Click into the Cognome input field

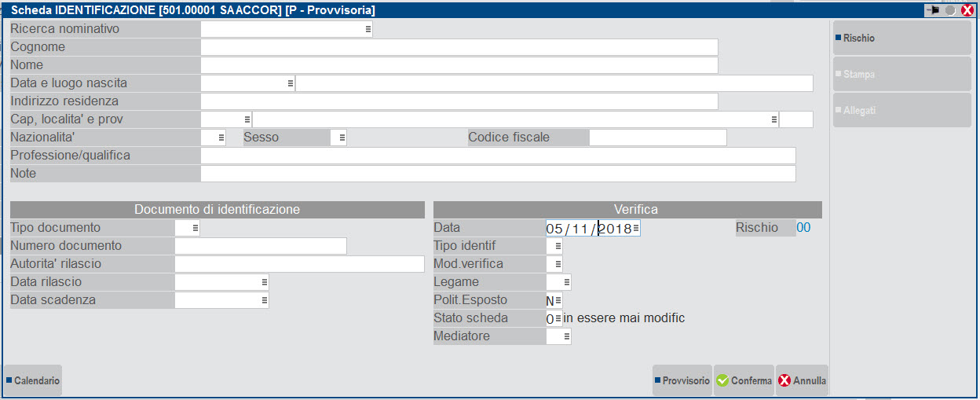tap(459, 47)
